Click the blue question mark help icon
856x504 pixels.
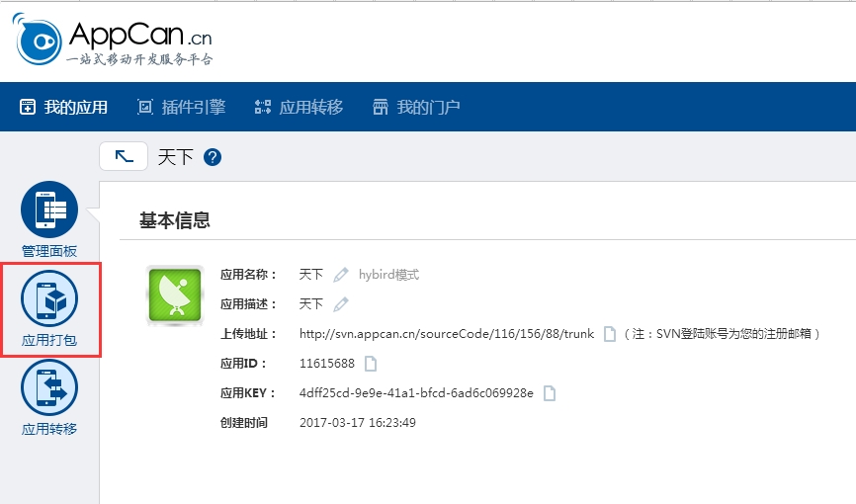pyautogui.click(x=213, y=157)
